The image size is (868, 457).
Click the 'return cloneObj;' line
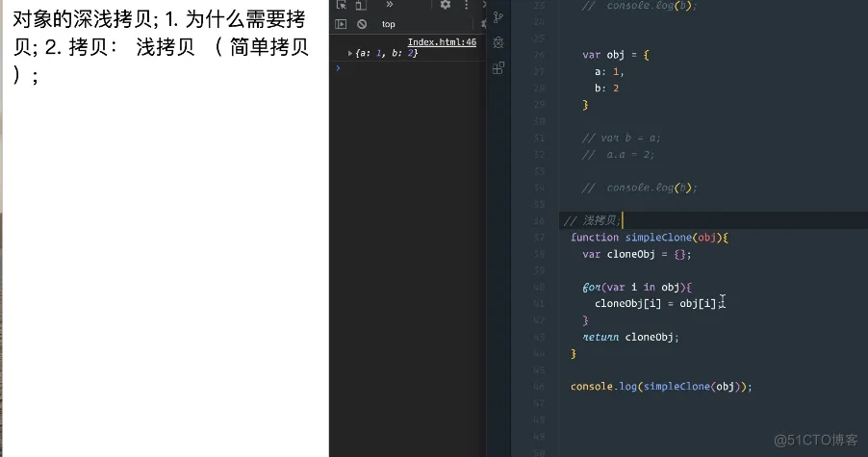tap(630, 337)
